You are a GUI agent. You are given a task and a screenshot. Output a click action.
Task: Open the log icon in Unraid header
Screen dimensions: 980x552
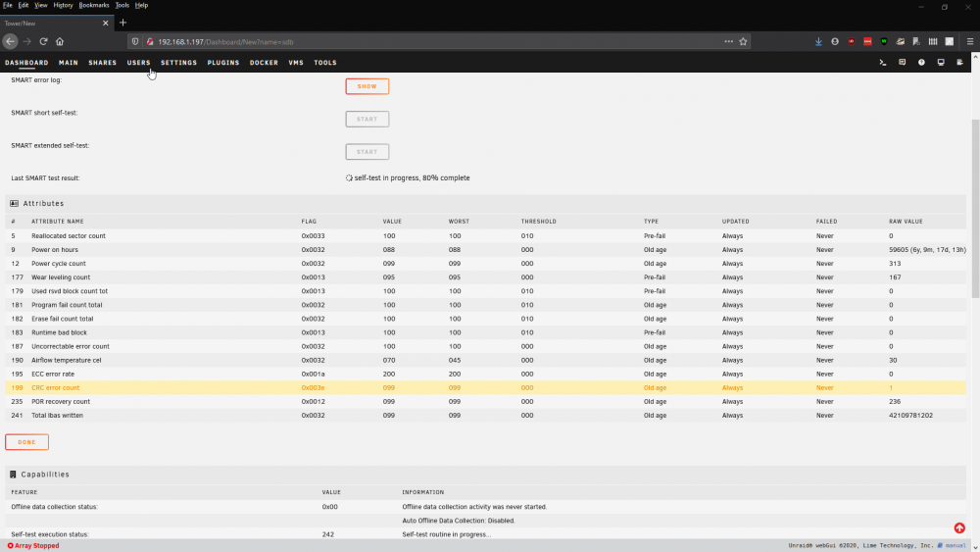960,63
